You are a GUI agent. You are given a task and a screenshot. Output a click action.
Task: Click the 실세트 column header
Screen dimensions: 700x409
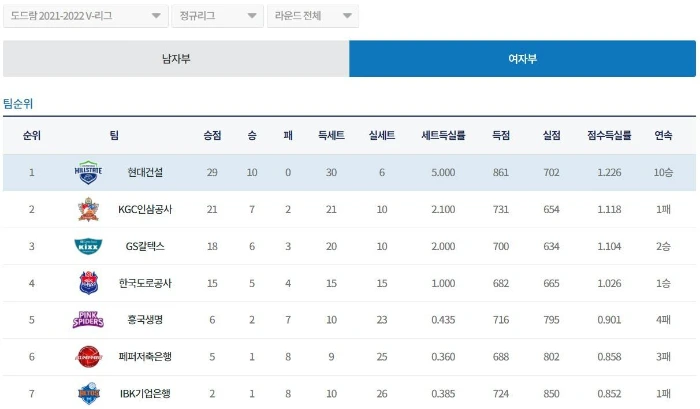[382, 135]
